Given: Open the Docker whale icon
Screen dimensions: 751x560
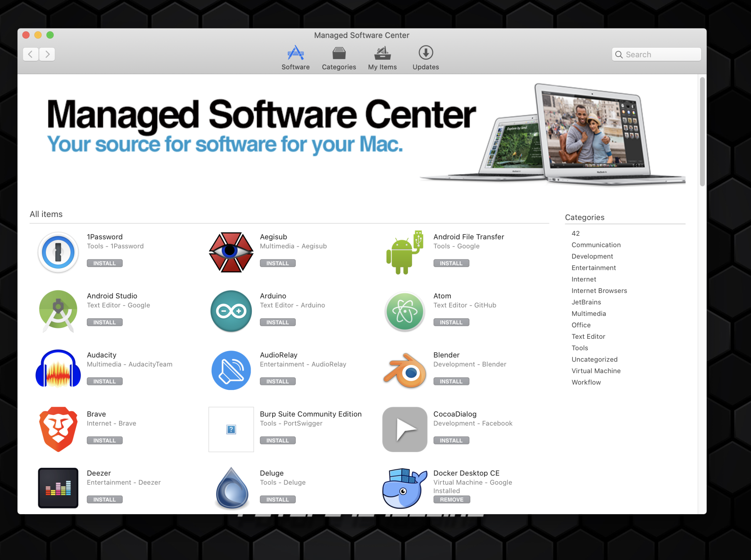Looking at the screenshot, I should pos(404,488).
